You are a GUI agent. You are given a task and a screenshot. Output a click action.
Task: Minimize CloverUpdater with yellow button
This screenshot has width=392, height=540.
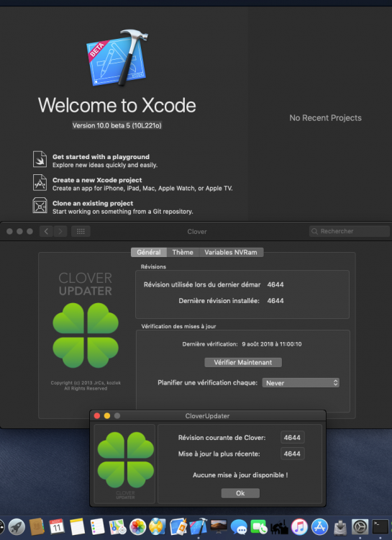point(107,416)
